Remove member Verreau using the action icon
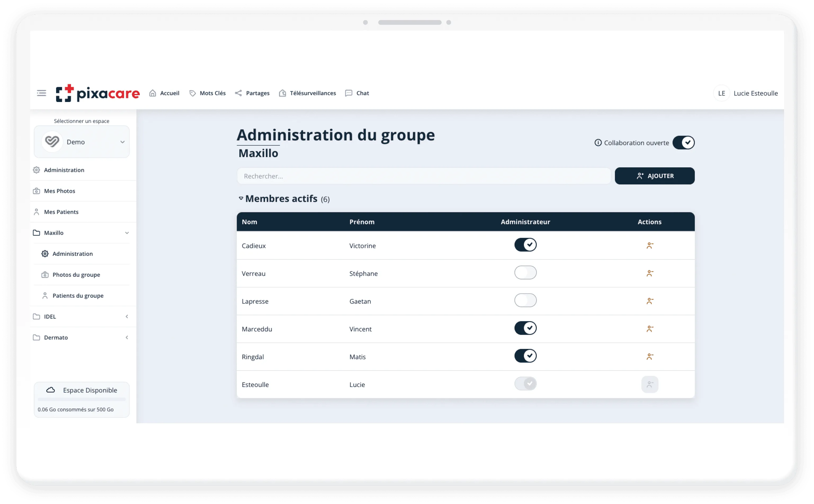This screenshot has width=814, height=504. click(x=650, y=273)
